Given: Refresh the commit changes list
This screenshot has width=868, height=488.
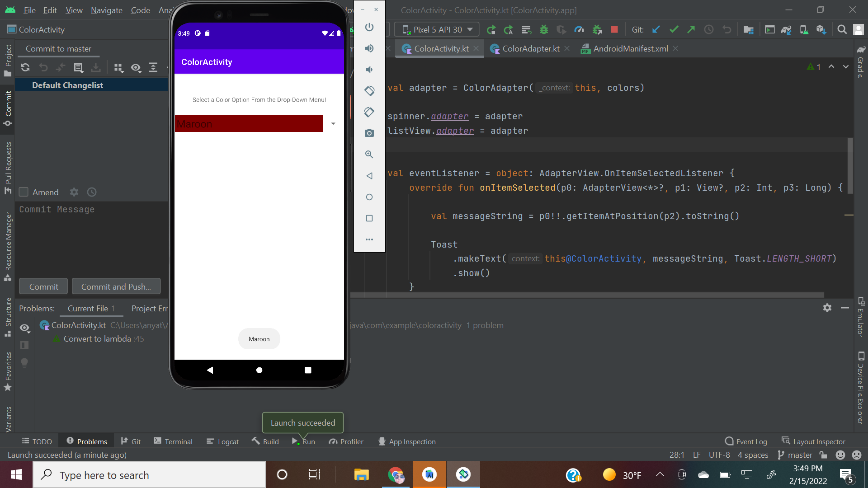Looking at the screenshot, I should pyautogui.click(x=25, y=67).
